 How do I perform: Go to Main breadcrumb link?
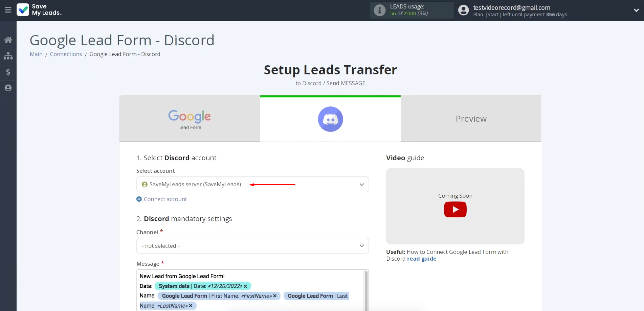[x=36, y=54]
